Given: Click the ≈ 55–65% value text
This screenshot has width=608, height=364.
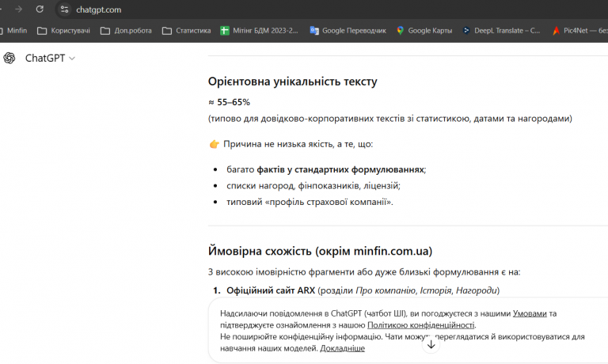Looking at the screenshot, I should (229, 102).
